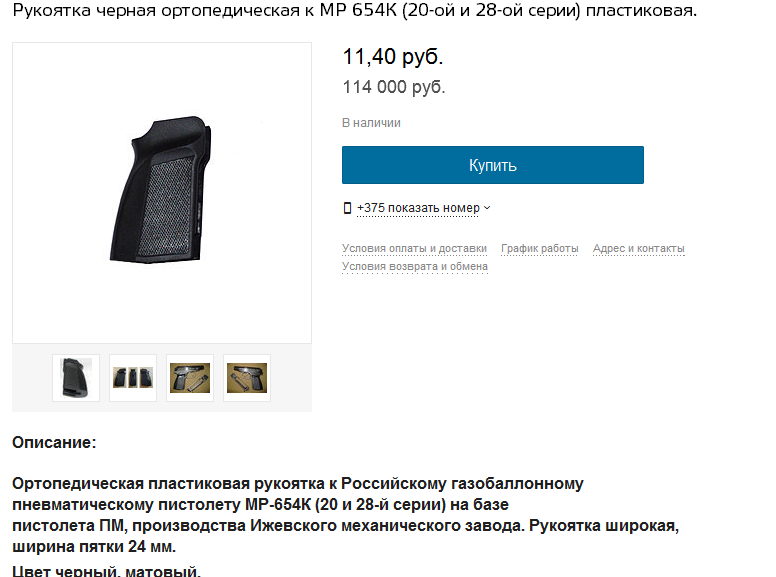Screen dimensions: 776x577
Task: Click the 114 000 руб. old price
Action: [394, 87]
